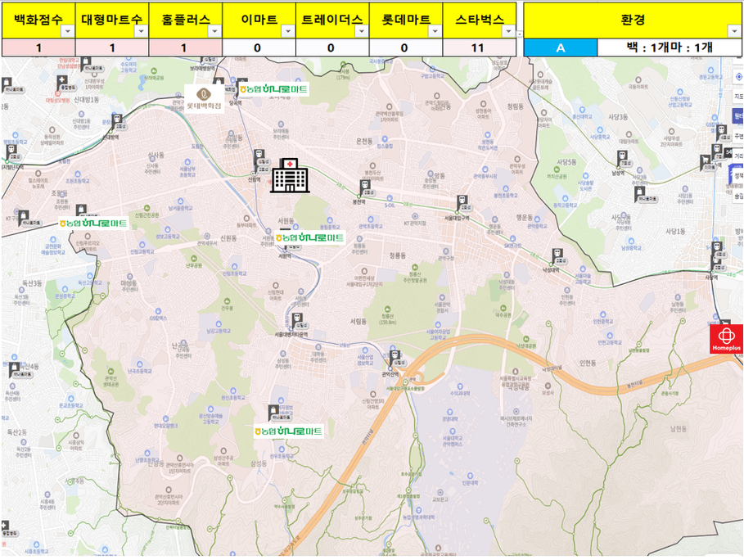The width and height of the screenshot is (744, 560).
Task: Select the 하나로마트 logo near 조원동
Action: click(93, 223)
